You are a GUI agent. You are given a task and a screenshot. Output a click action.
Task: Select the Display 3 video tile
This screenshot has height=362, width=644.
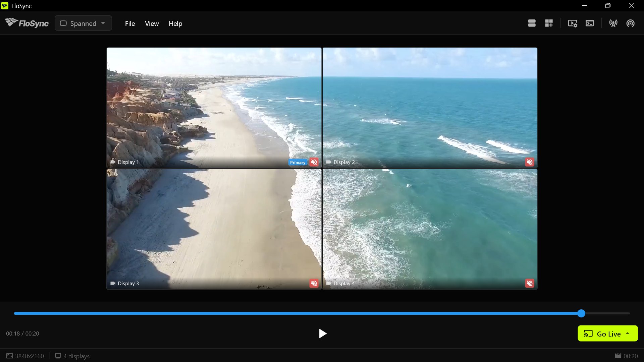pos(214,229)
